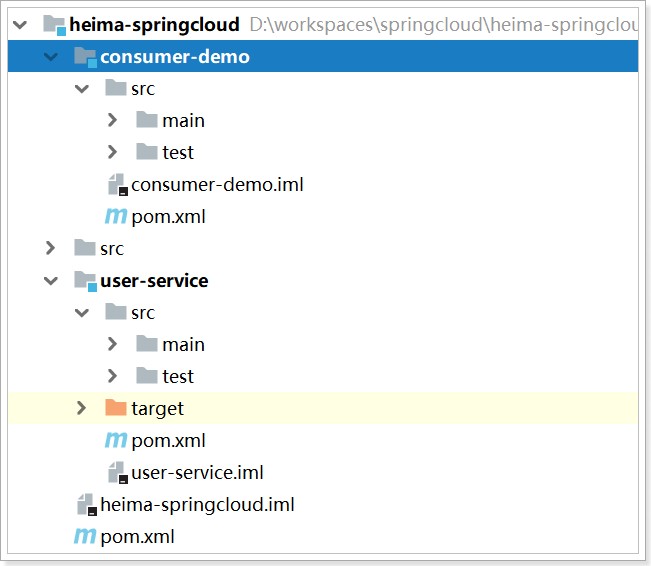The width and height of the screenshot is (651, 566).
Task: Select the user-service.iml file
Action: tap(197, 473)
